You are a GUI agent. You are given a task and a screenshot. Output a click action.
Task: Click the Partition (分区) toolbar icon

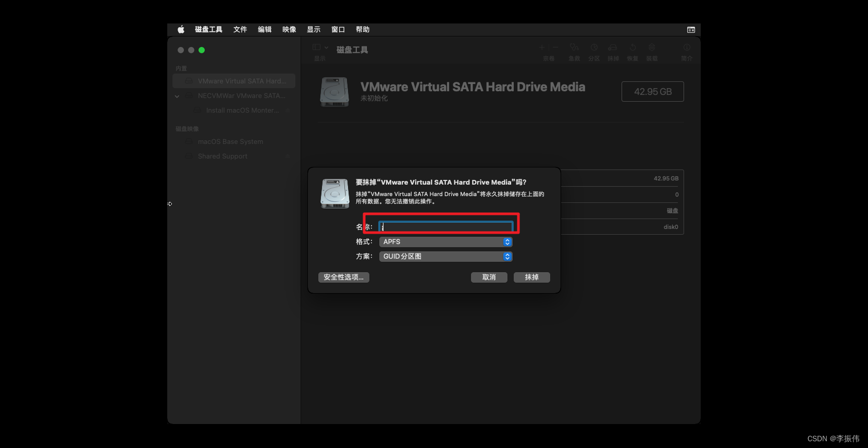[x=594, y=47]
